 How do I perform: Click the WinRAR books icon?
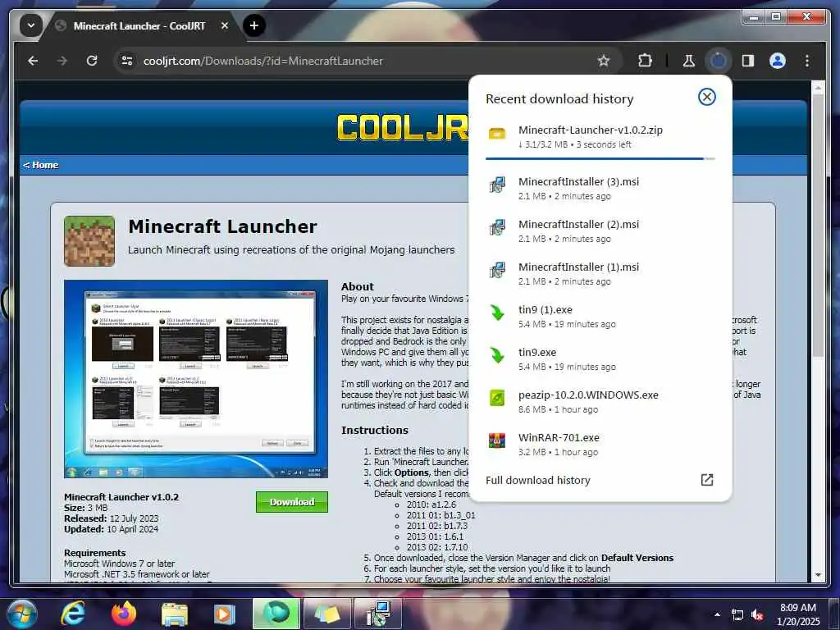point(497,441)
